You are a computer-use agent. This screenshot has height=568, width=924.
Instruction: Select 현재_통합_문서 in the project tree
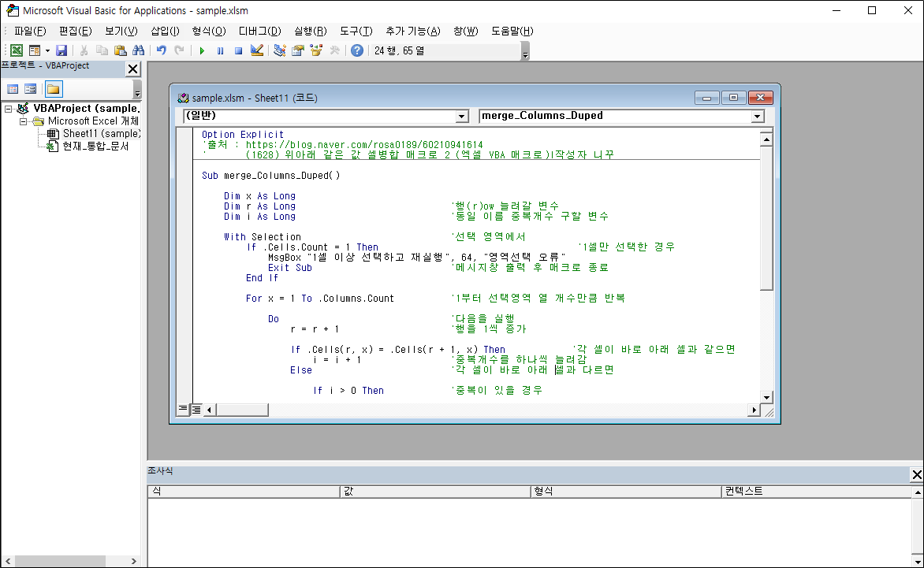95,146
